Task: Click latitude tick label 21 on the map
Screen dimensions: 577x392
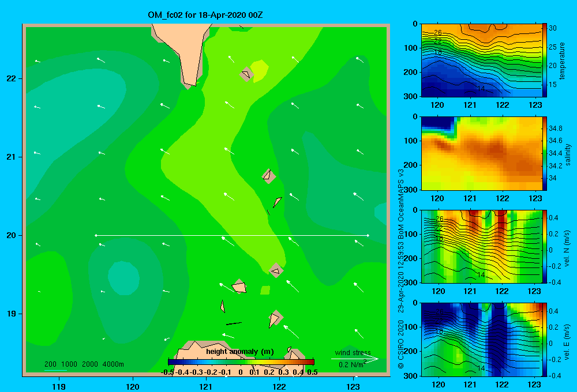Action: (11, 157)
